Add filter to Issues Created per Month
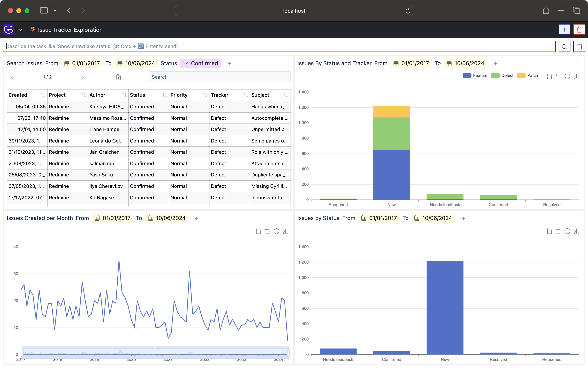588x368 pixels. (197, 219)
